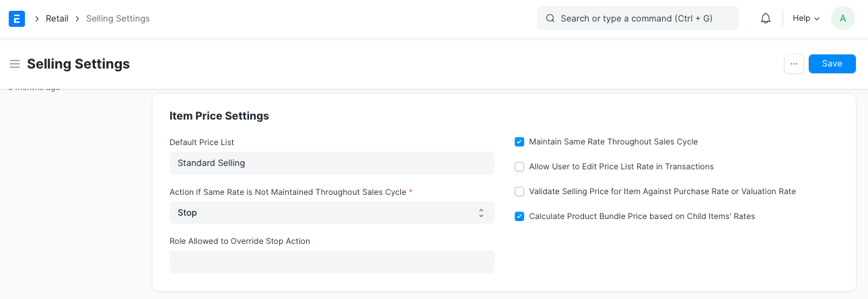Viewport: 868px width, 299px height.
Task: Toggle the sidebar hamburger icon
Action: click(15, 64)
